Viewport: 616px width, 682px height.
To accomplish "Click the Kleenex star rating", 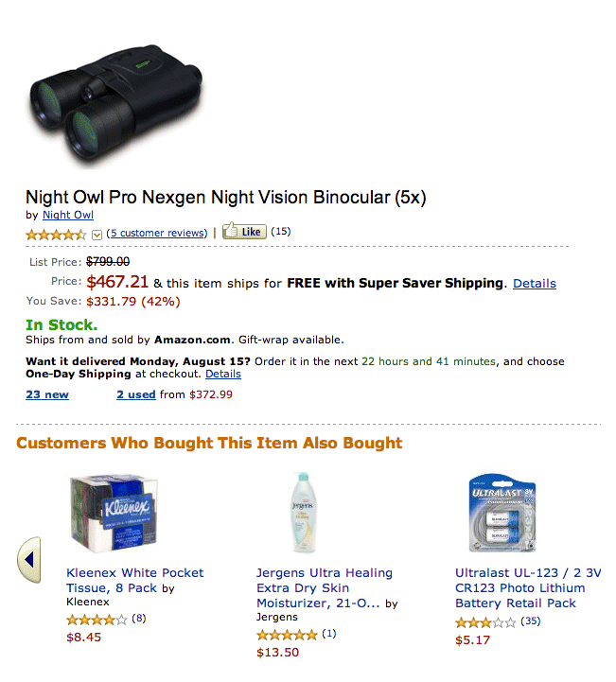I will point(97,620).
